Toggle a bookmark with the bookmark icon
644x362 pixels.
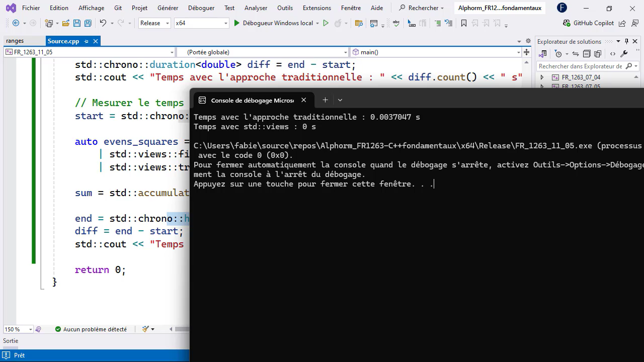pos(464,23)
